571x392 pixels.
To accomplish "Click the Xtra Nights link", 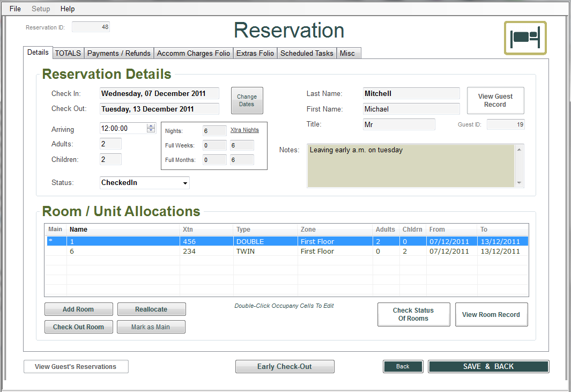I will pyautogui.click(x=244, y=130).
